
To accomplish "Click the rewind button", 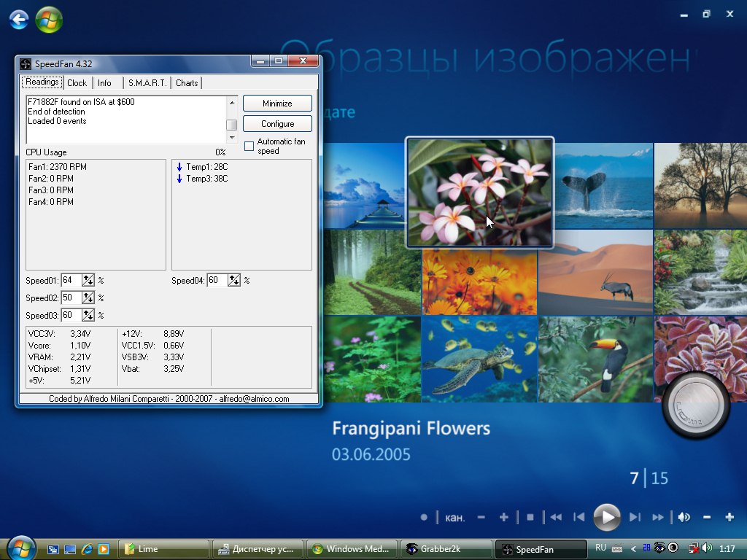I will [556, 517].
